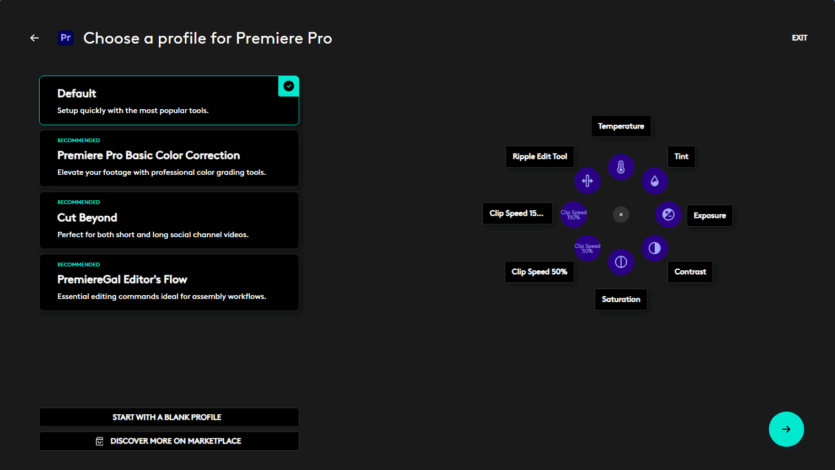Viewport: 835px width, 470px height.
Task: Click the Exposure circle icon
Action: [x=668, y=214]
